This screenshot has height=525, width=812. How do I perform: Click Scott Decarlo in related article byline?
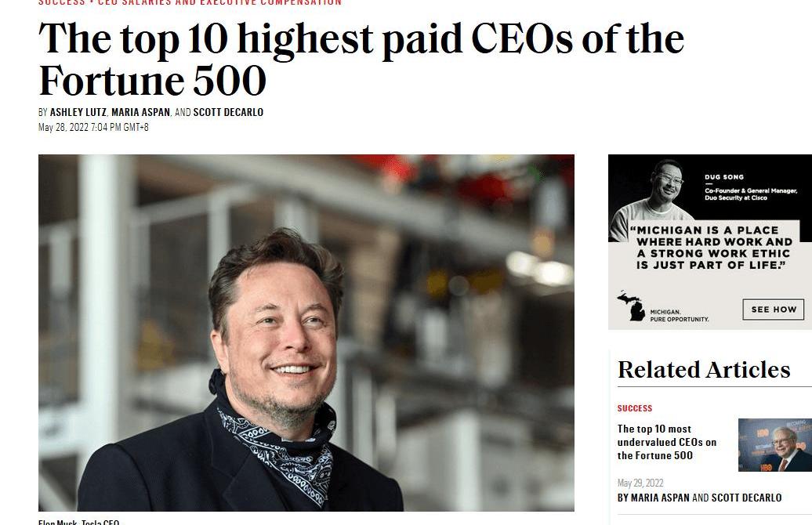click(746, 498)
